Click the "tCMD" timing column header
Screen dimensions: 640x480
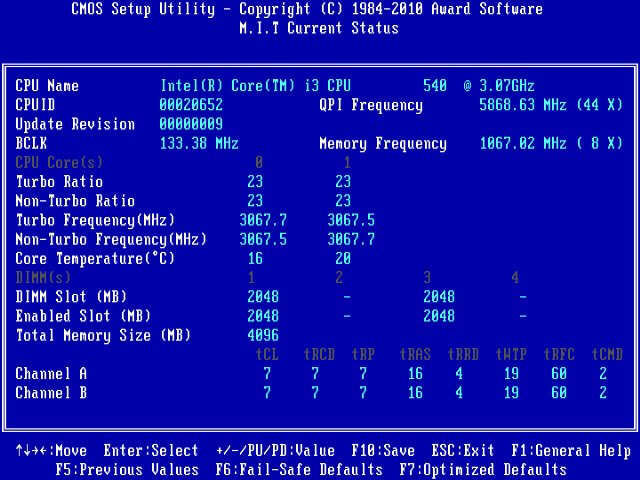607,354
